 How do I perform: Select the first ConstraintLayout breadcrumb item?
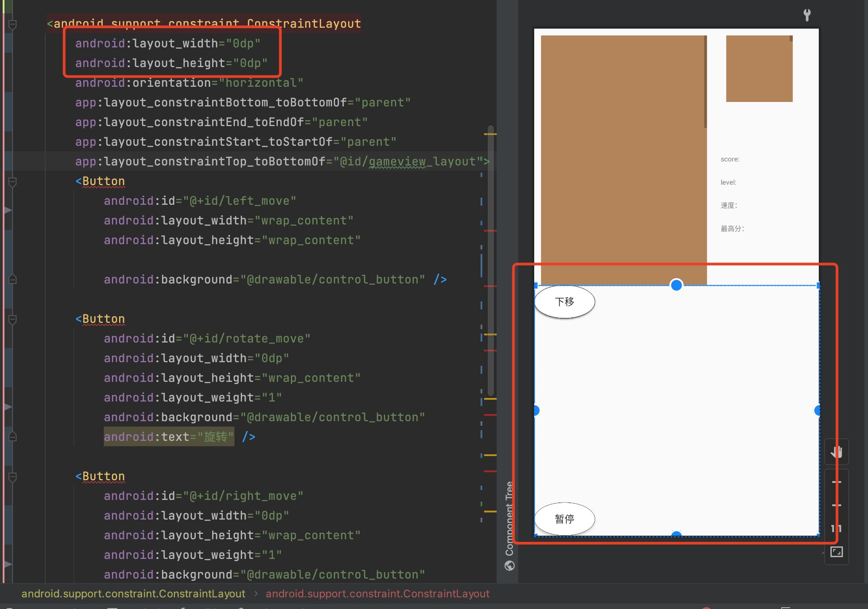(x=133, y=594)
